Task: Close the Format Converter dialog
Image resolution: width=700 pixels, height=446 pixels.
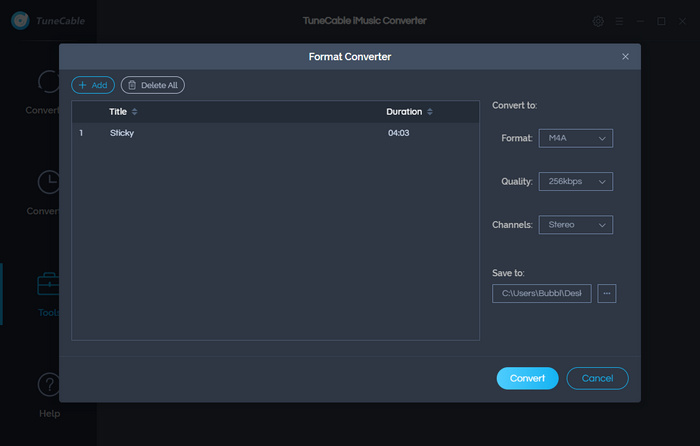Action: pyautogui.click(x=625, y=57)
